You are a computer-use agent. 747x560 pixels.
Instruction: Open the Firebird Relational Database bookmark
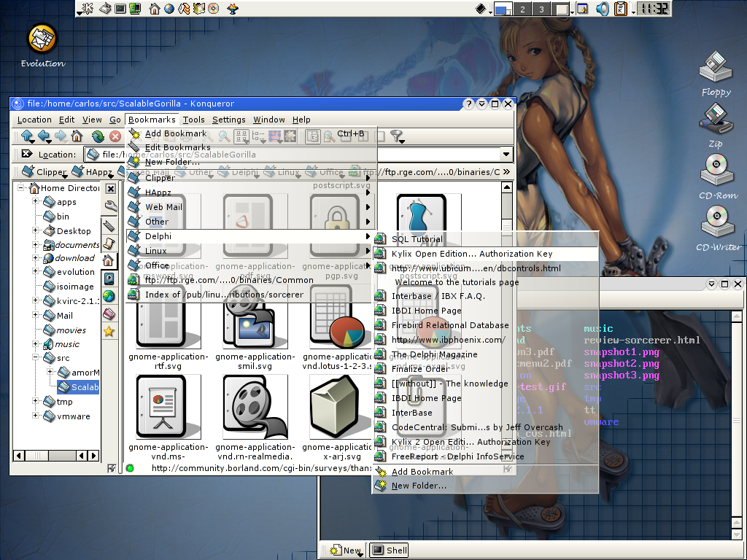[x=486, y=325]
